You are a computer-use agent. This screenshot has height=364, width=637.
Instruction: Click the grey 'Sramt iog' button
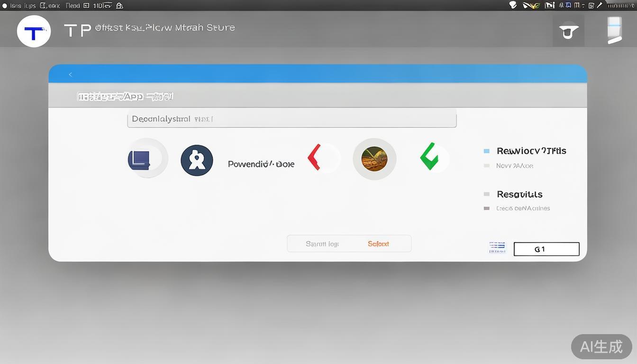click(x=322, y=244)
